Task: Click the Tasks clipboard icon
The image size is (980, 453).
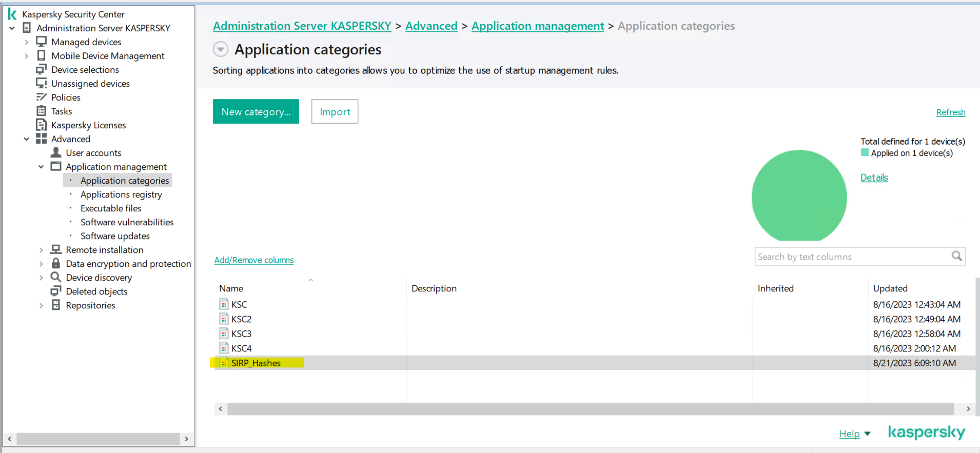Action: tap(42, 111)
